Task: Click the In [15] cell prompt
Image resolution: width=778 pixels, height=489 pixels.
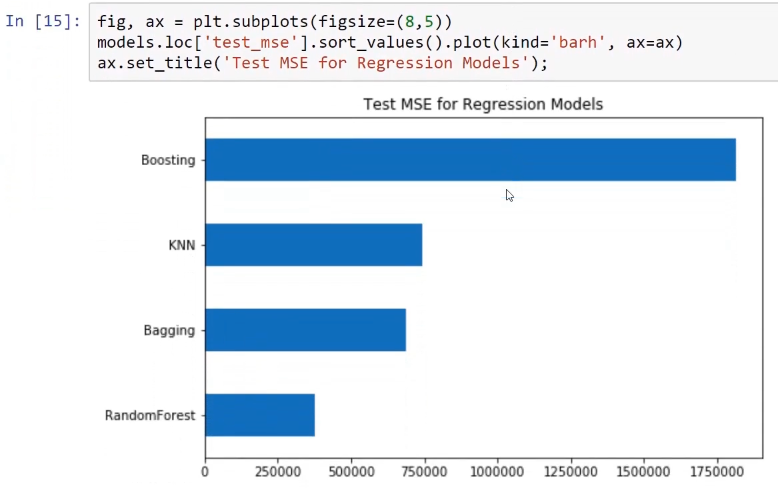Action: tap(43, 21)
